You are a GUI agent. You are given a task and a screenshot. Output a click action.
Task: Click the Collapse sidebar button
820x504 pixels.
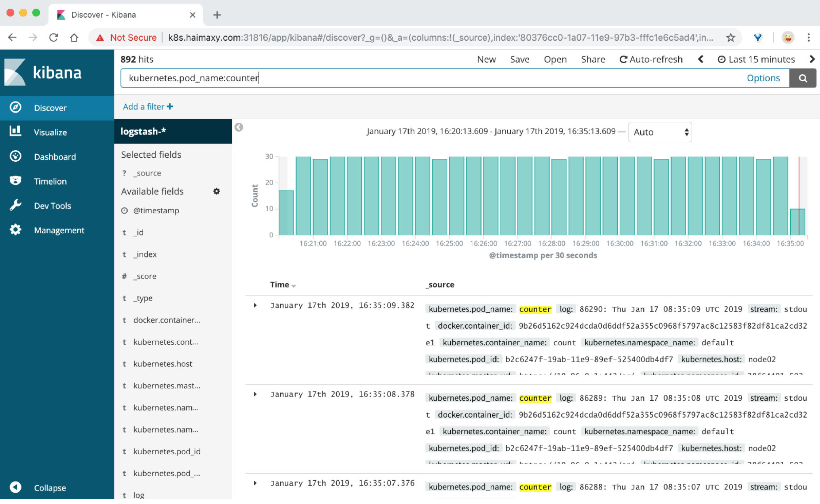pyautogui.click(x=16, y=487)
